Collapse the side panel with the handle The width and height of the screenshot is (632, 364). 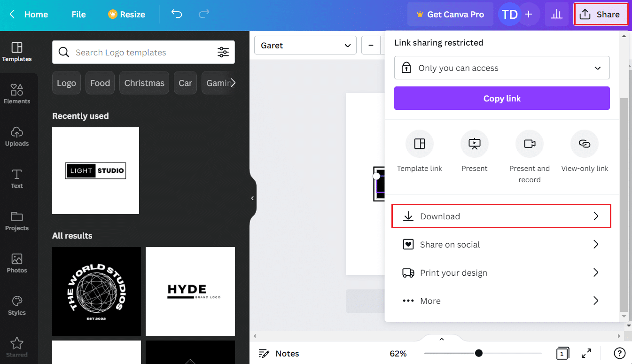point(252,198)
